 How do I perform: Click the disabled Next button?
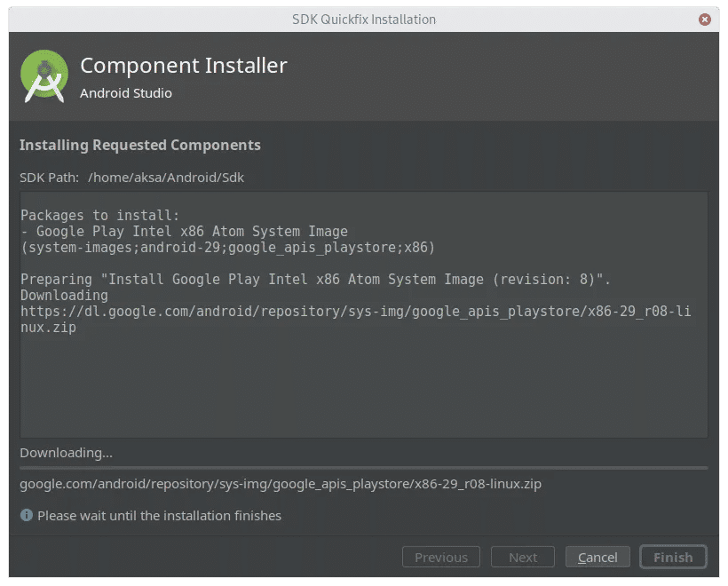[x=523, y=558]
